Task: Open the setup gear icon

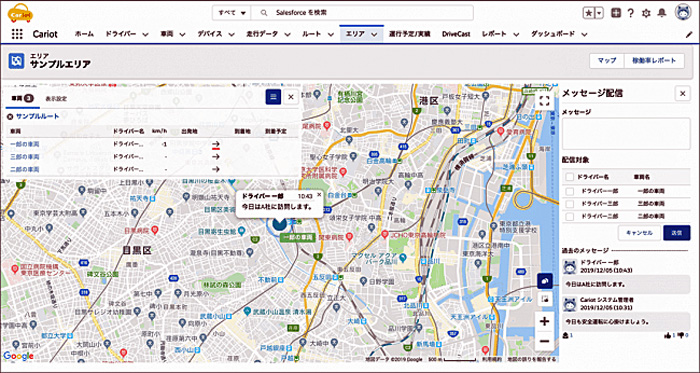Action: pos(646,13)
